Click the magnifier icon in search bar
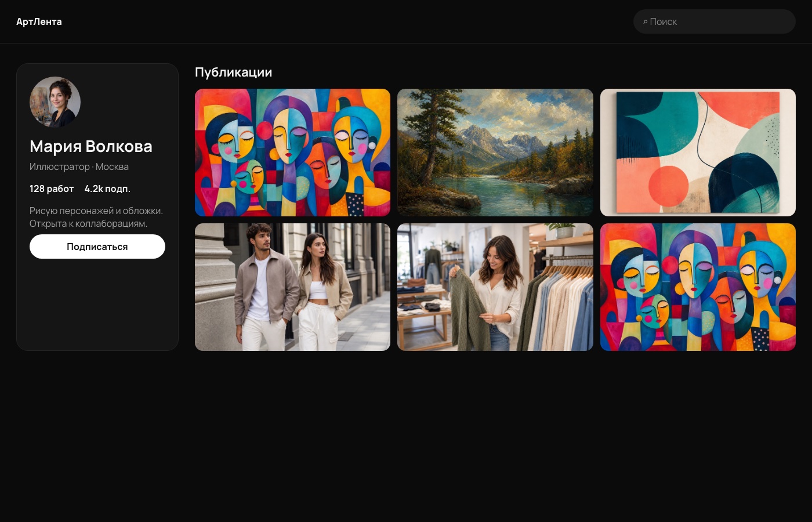 (645, 22)
